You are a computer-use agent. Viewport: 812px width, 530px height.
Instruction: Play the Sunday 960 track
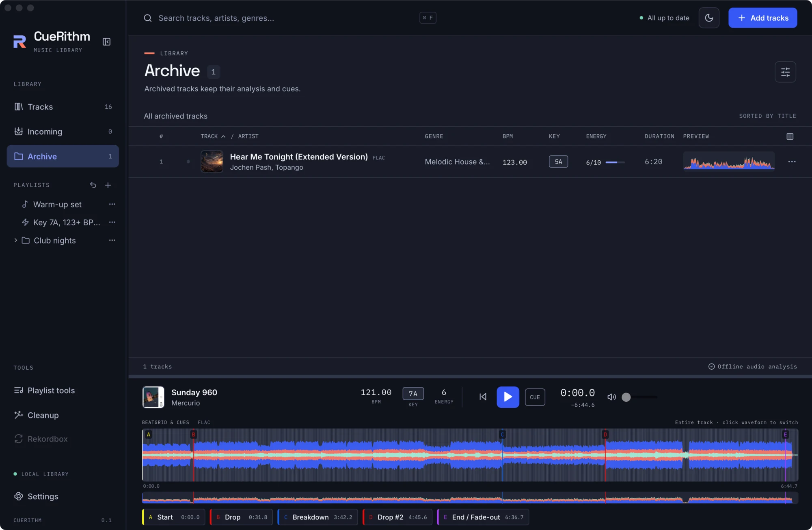pos(508,397)
